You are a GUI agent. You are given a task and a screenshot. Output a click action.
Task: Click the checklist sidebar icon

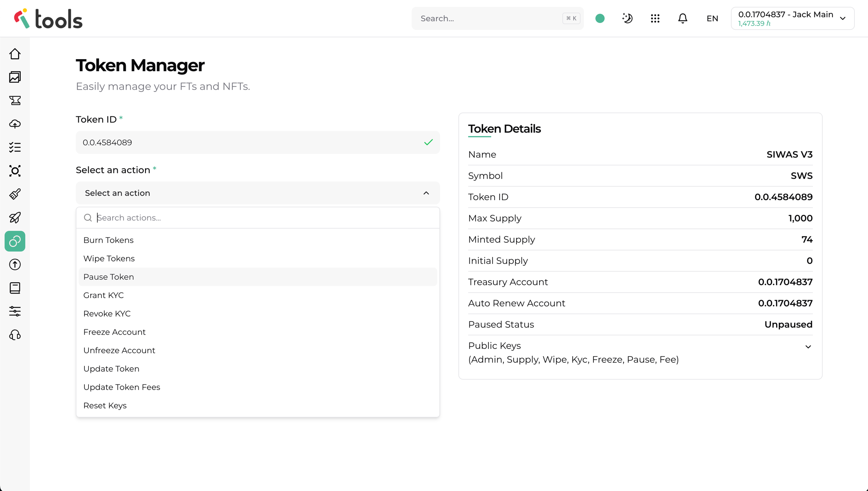tap(15, 147)
